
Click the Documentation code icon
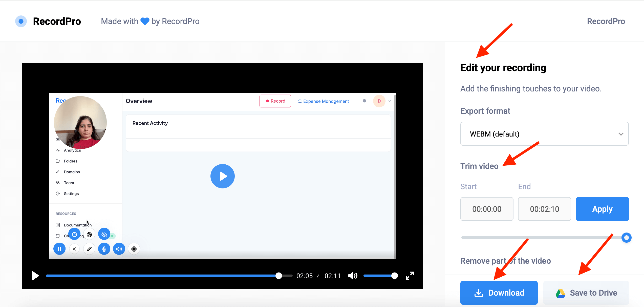tap(58, 225)
